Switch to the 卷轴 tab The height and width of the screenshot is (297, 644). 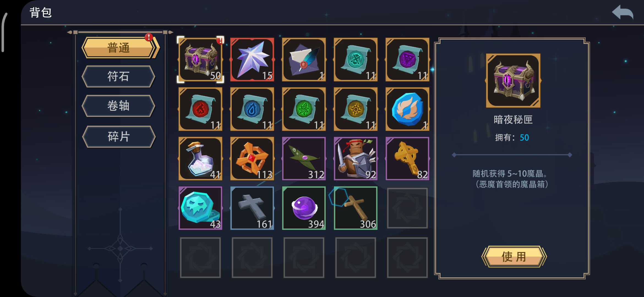coord(119,106)
